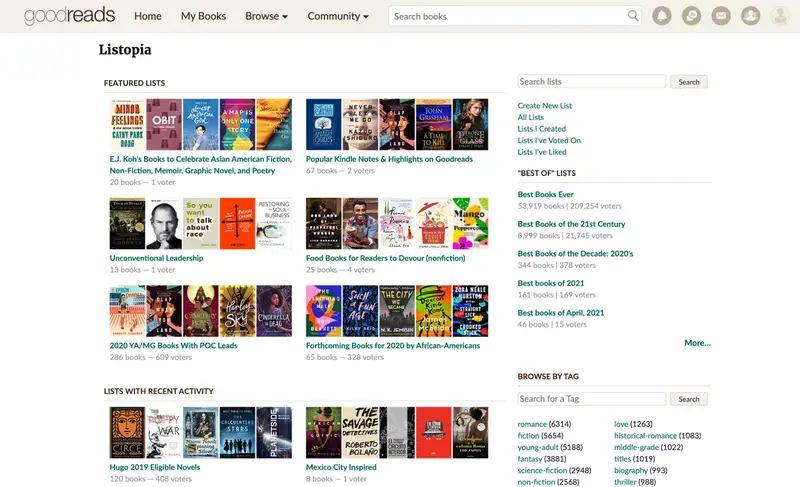The height and width of the screenshot is (487, 800).
Task: Open the notifications bell icon
Action: 662,16
